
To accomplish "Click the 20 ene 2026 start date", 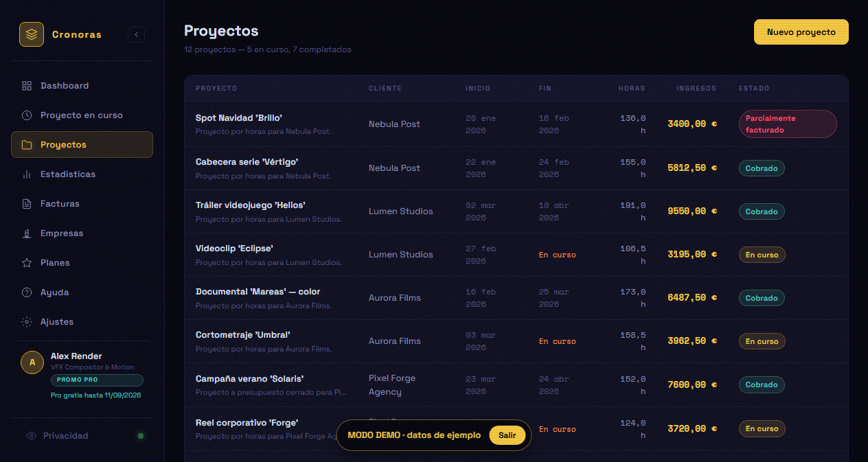I will [x=481, y=124].
